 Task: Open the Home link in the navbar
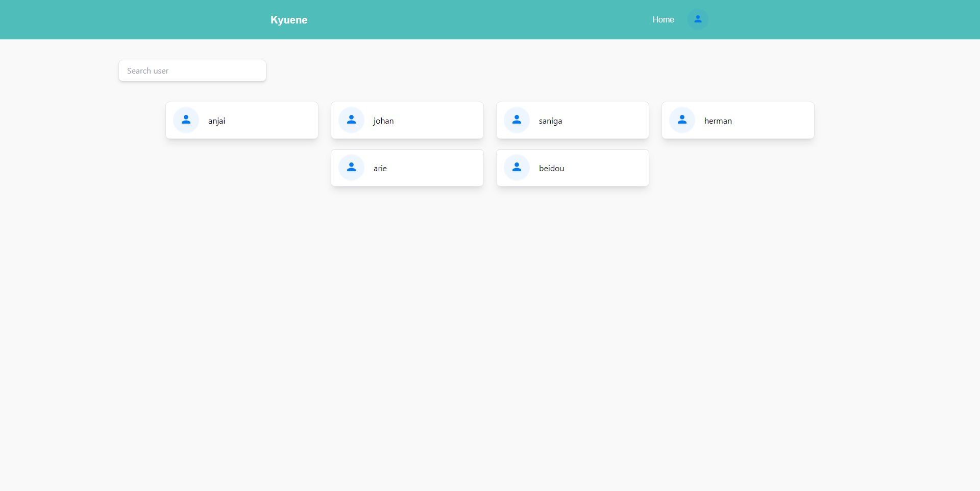(663, 19)
